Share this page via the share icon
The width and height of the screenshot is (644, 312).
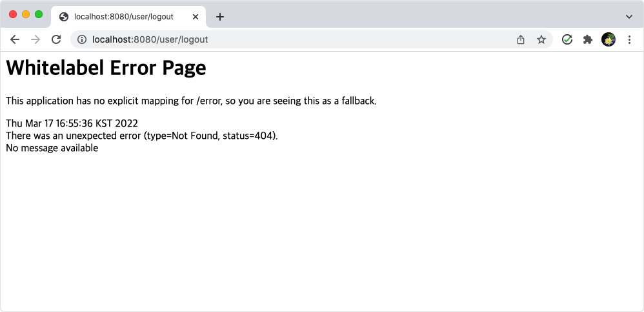coord(520,39)
